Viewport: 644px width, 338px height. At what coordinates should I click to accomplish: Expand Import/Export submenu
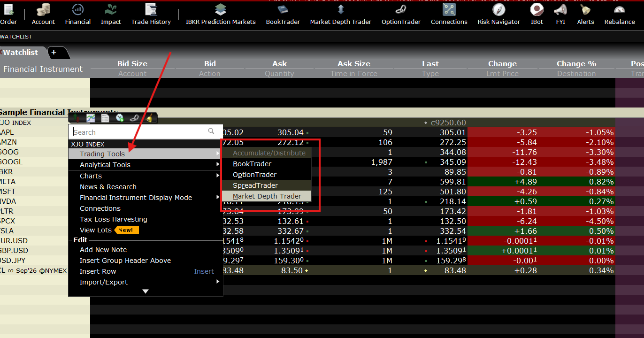(145, 282)
